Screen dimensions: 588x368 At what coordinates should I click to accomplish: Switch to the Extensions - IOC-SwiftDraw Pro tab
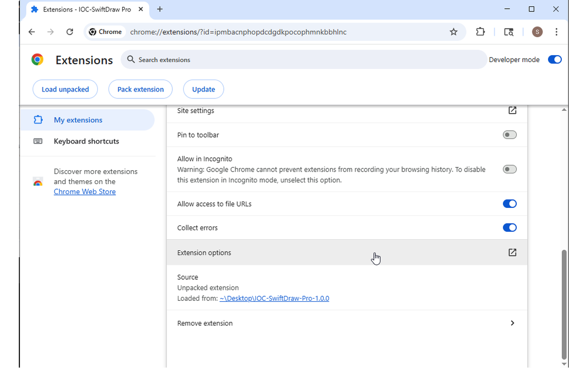(x=87, y=9)
